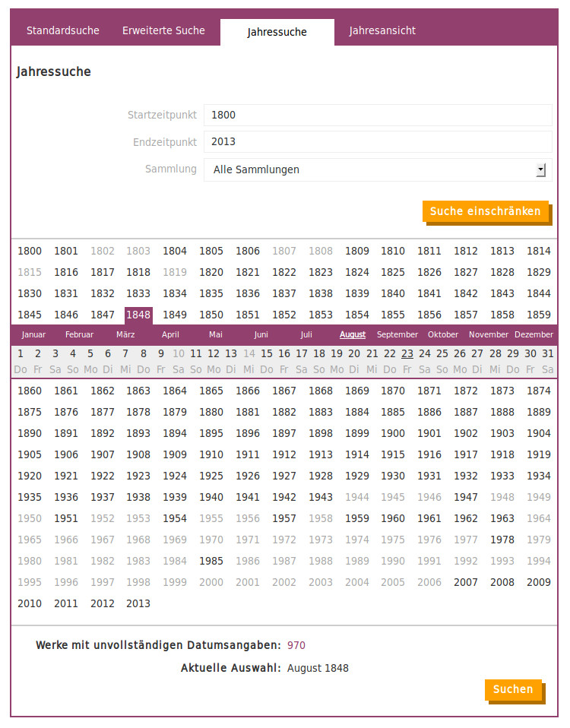Select year 2009
The height and width of the screenshot is (728, 570).
click(x=538, y=582)
